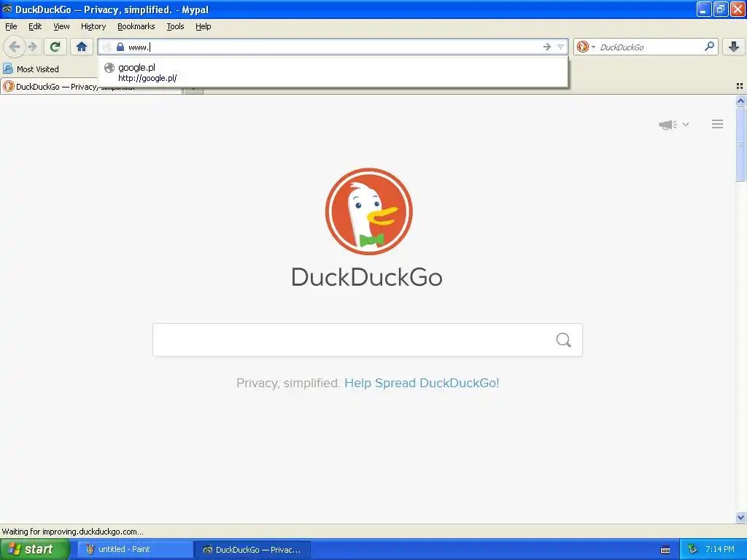Open the Most Visited bookmarks folder

(31, 69)
